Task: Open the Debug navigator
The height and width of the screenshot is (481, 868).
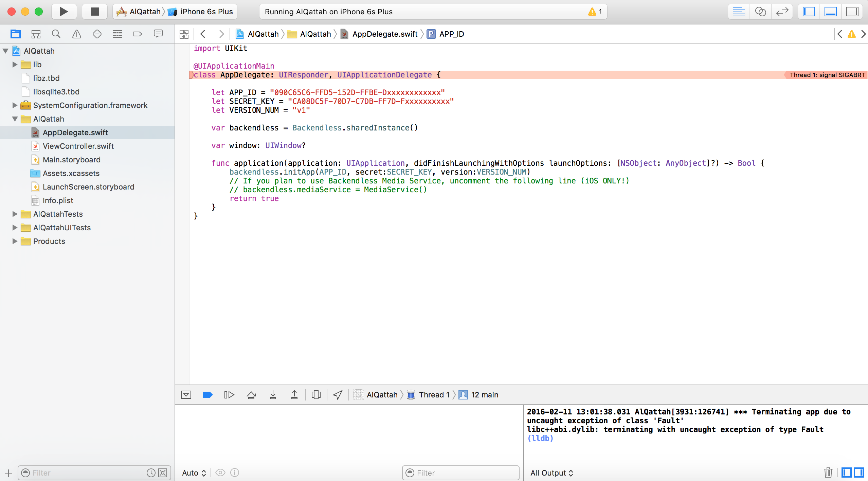Action: click(117, 34)
